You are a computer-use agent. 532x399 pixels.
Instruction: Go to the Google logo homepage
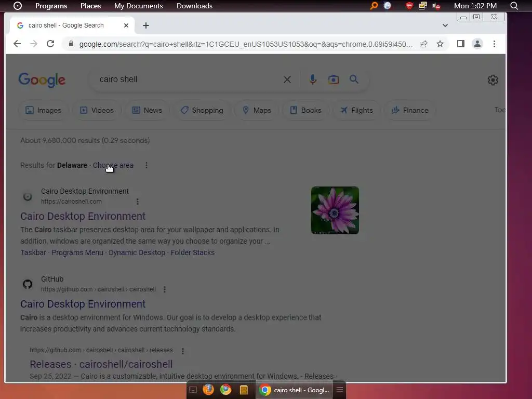[42, 80]
